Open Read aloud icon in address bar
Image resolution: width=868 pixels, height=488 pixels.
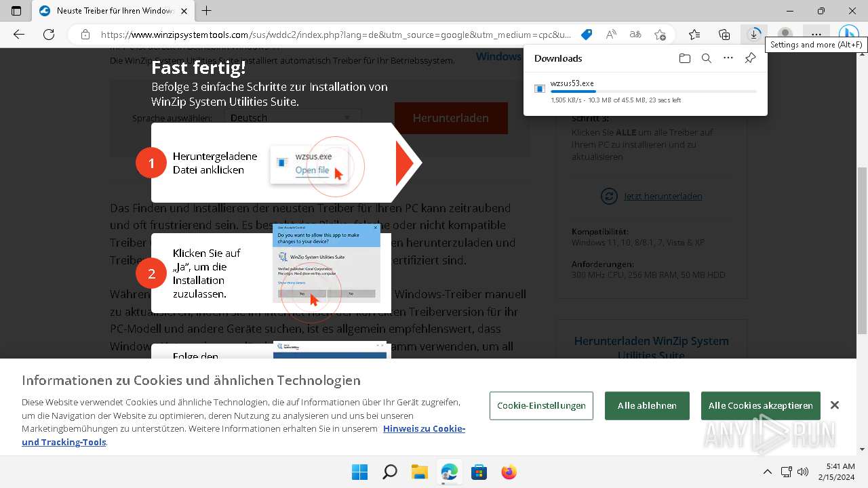pyautogui.click(x=611, y=35)
